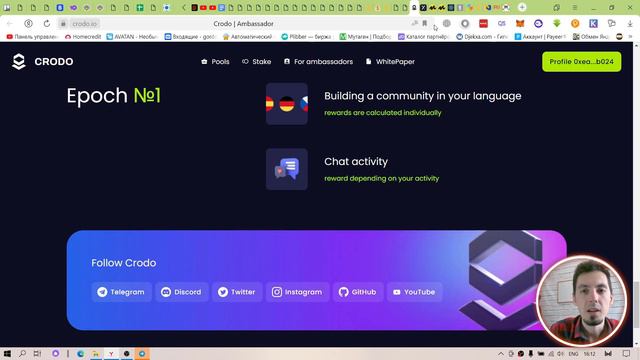Open the WhitePaper link

point(390,62)
